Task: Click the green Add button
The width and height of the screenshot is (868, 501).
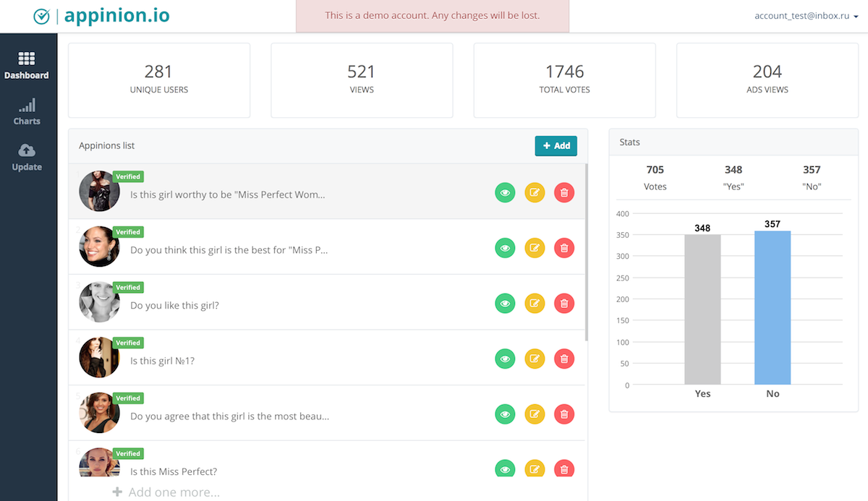Action: [556, 145]
